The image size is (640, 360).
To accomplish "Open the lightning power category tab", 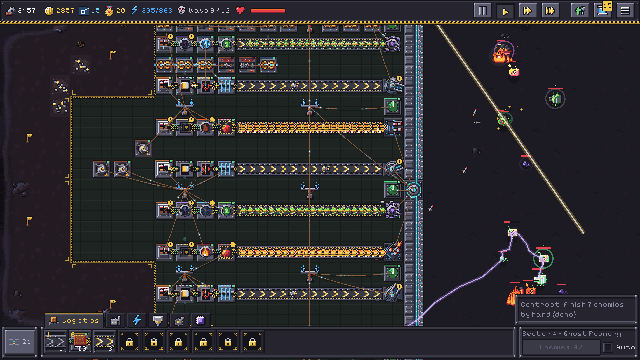I will 137,321.
